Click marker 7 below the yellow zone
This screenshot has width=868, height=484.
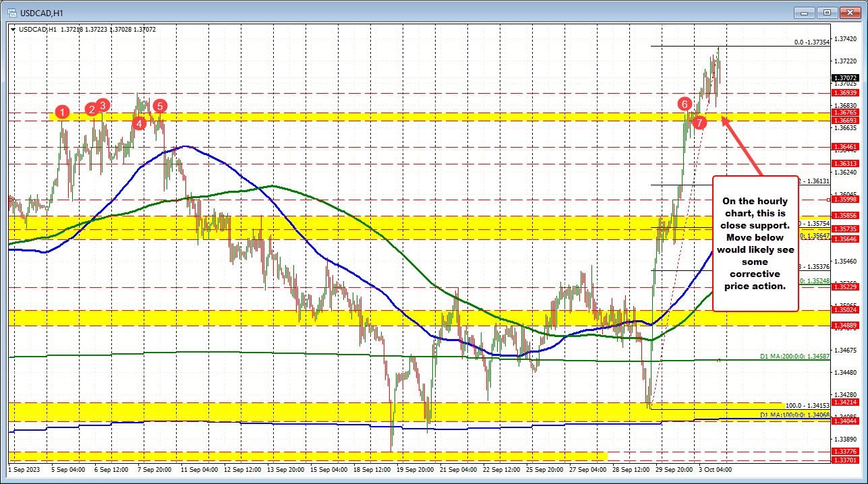[x=699, y=122]
